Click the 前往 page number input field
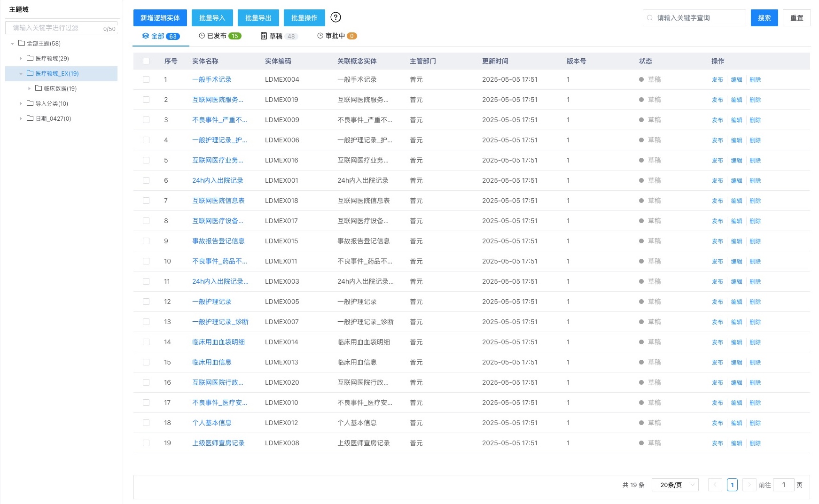This screenshot has width=819, height=504. (783, 484)
